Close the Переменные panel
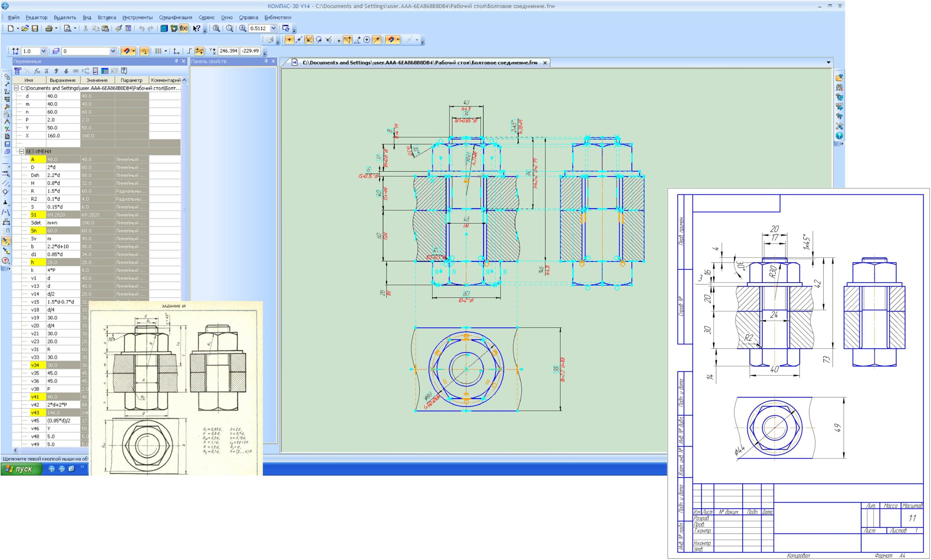931x560 pixels. pos(184,61)
